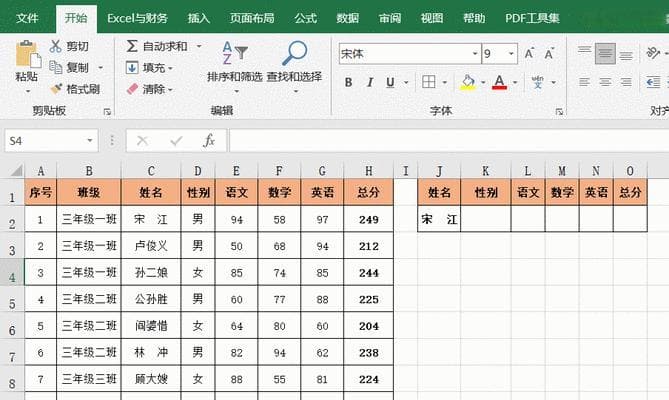Switch to the View (视图) tab
This screenshot has height=400, width=669.
[x=431, y=18]
